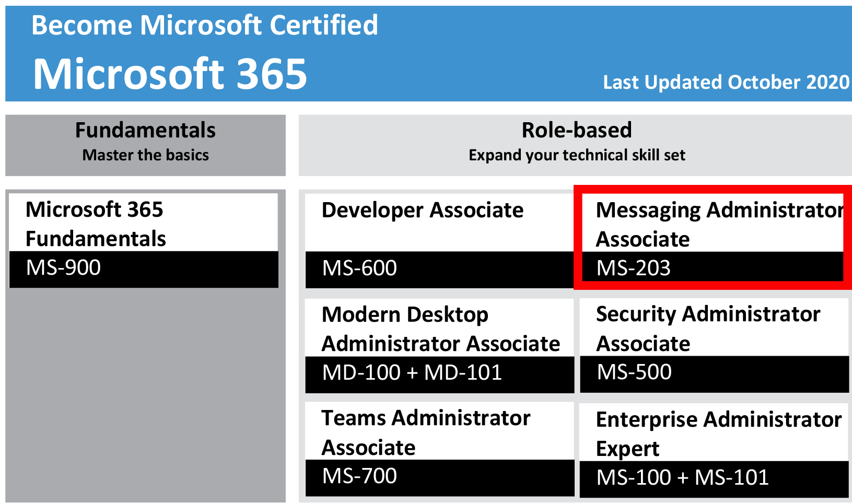Click the MS-600 exam code
The height and width of the screenshot is (504, 852).
[359, 268]
